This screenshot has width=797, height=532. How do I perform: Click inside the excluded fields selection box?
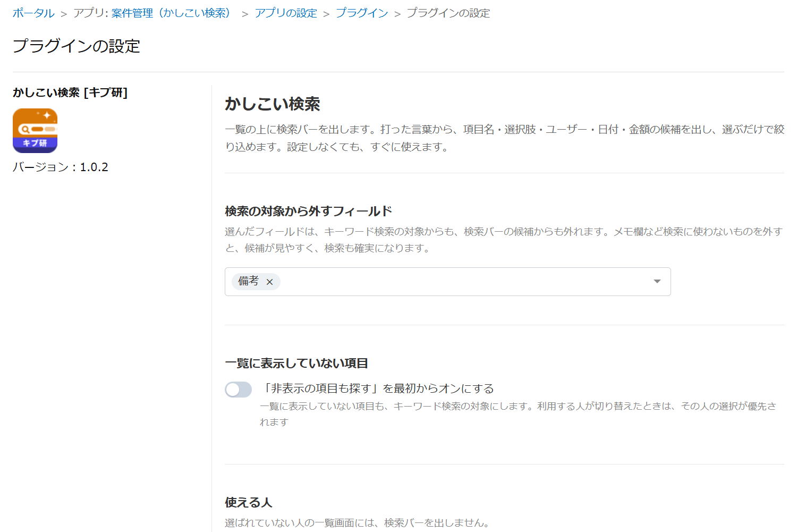click(447, 282)
